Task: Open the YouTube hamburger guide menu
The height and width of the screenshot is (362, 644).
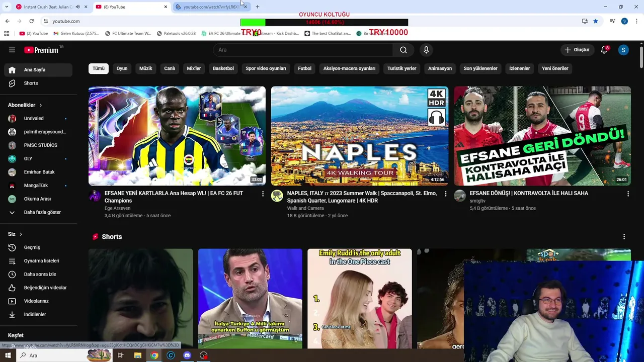Action: [12, 50]
